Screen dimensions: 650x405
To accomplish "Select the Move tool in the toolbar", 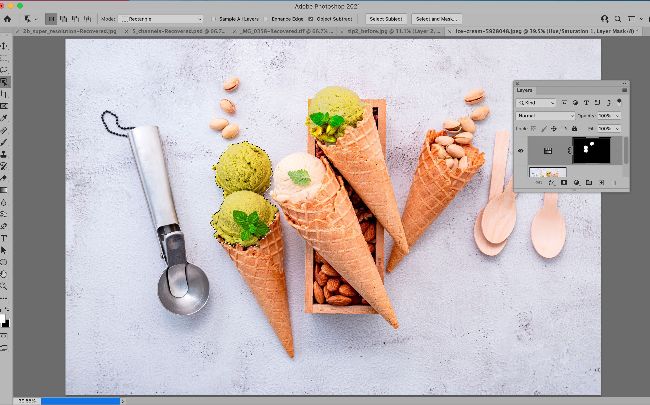I will point(5,45).
